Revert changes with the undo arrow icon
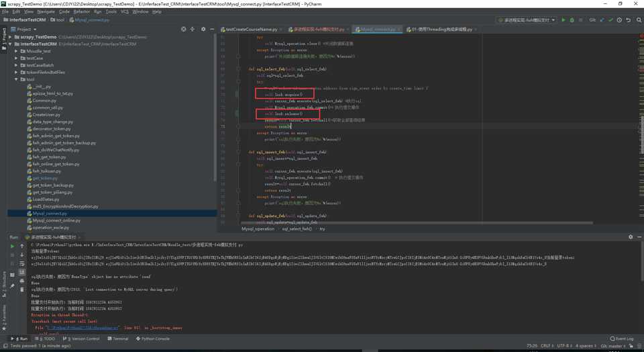 pyautogui.click(x=628, y=19)
